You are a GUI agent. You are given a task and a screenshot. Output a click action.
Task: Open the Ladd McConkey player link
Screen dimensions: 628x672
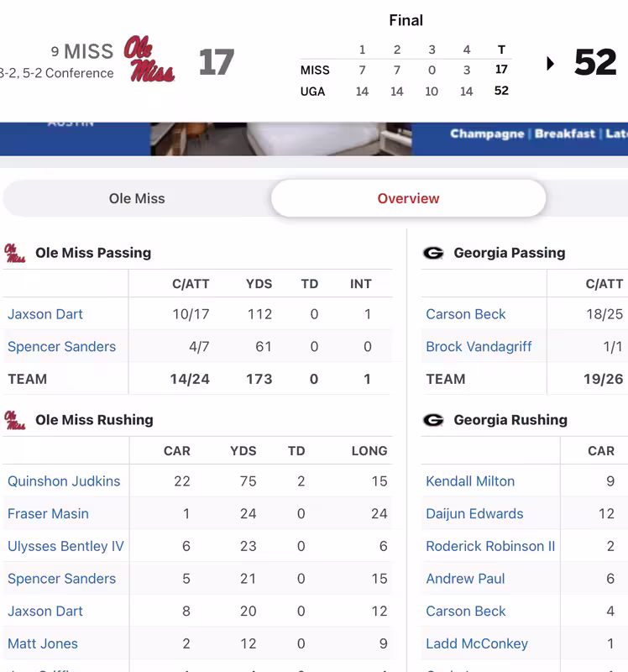(477, 644)
